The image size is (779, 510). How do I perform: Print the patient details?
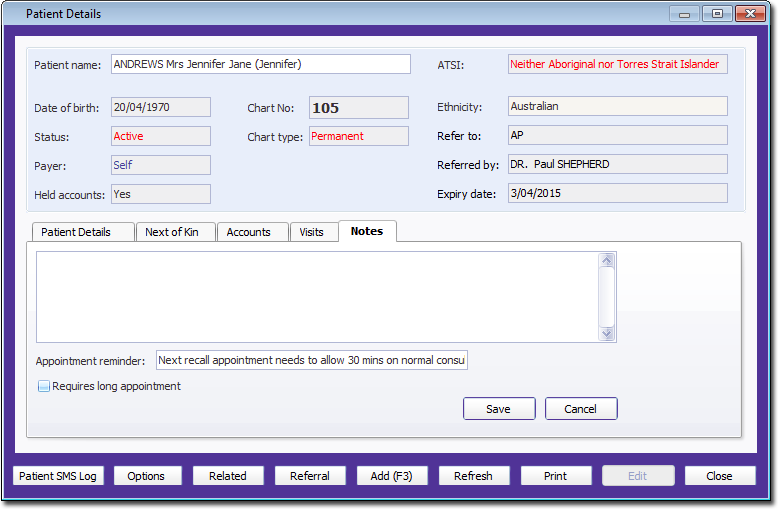tap(555, 476)
